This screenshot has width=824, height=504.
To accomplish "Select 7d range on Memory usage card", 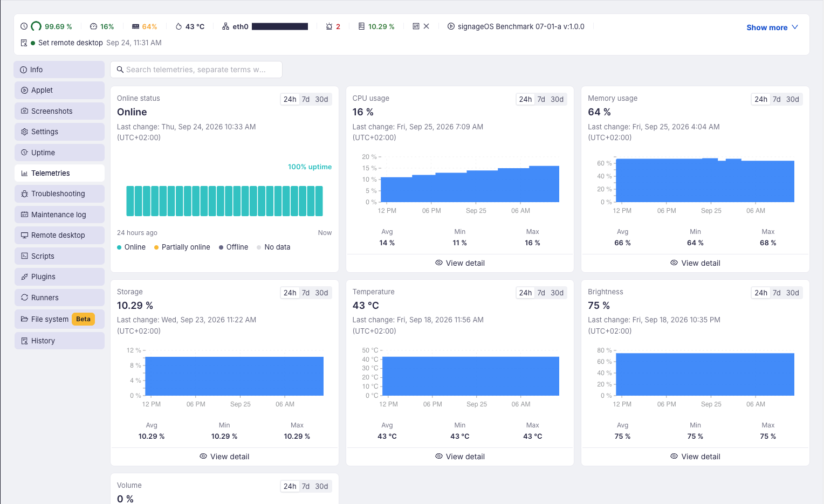I will click(x=777, y=99).
